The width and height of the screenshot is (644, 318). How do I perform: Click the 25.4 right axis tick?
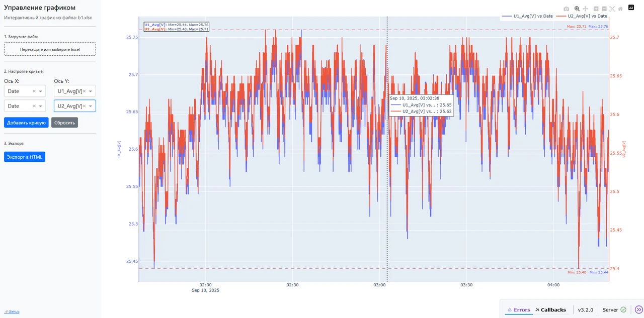(615, 269)
